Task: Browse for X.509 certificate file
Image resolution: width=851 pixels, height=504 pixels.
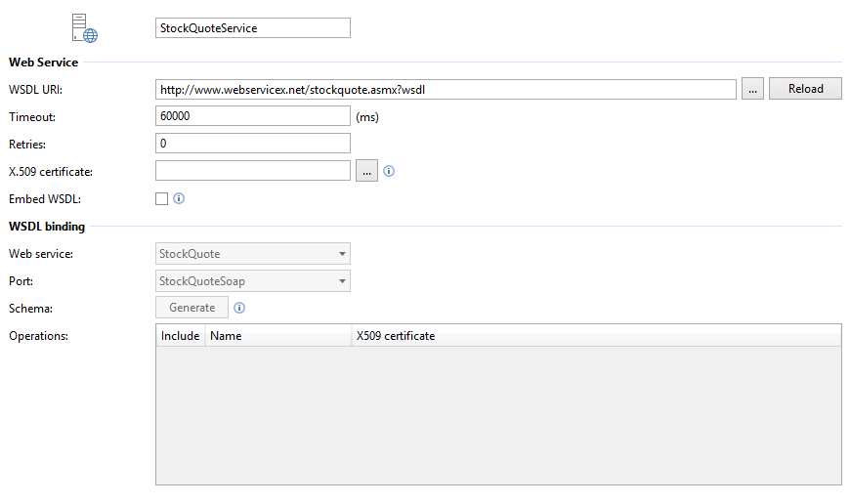Action: (x=366, y=171)
